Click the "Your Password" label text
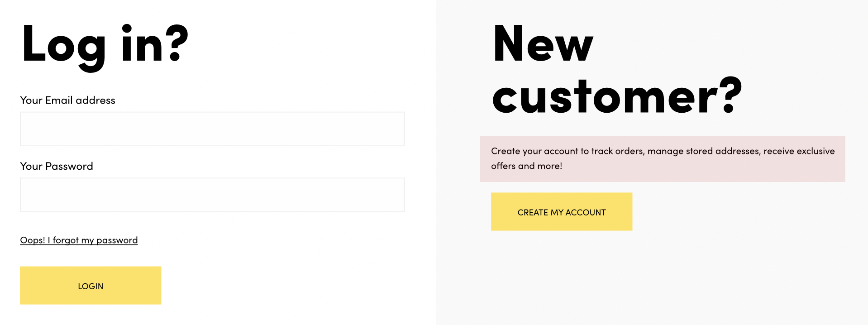Viewport: 868px width, 325px height. click(57, 167)
